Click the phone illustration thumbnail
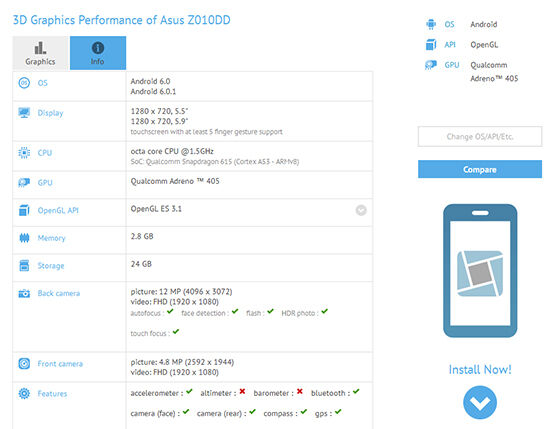This screenshot has height=429, width=550. (480, 271)
